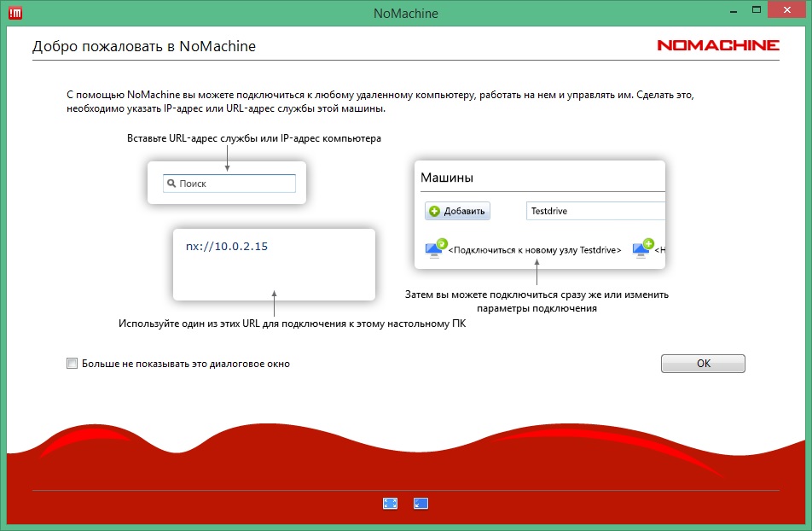Click the Машины heading

click(x=447, y=178)
